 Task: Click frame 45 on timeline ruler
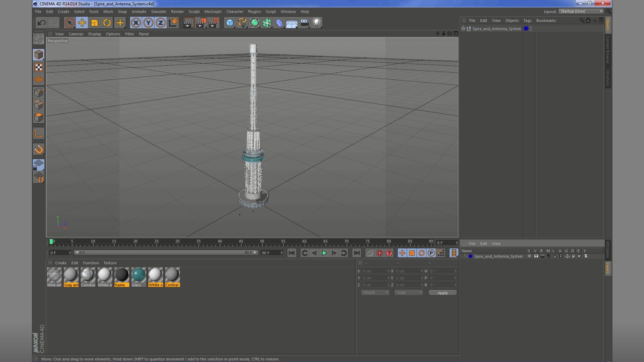pyautogui.click(x=241, y=242)
